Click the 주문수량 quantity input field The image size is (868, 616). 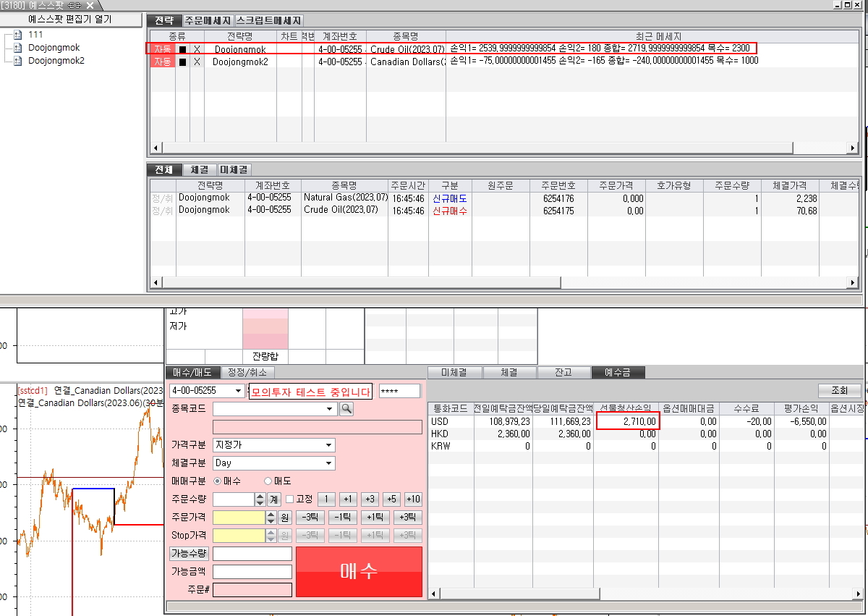point(234,499)
